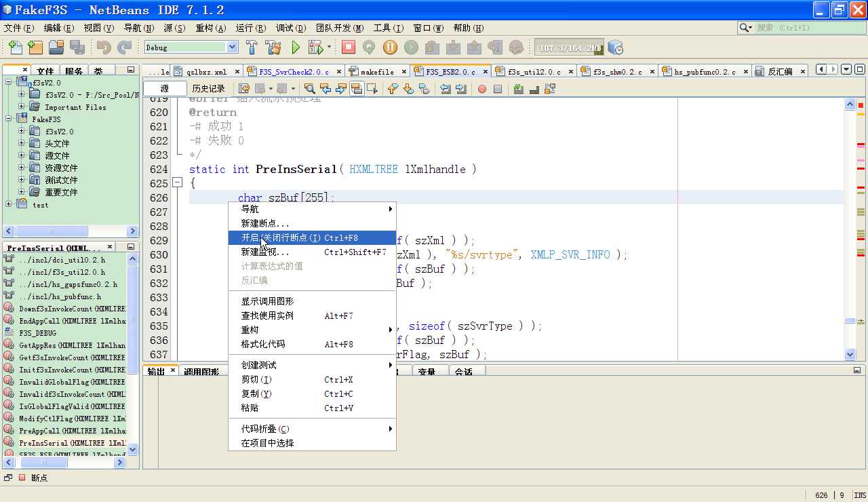Click the Uncomment lines editor icon
This screenshot has height=502, width=868.
534,89
